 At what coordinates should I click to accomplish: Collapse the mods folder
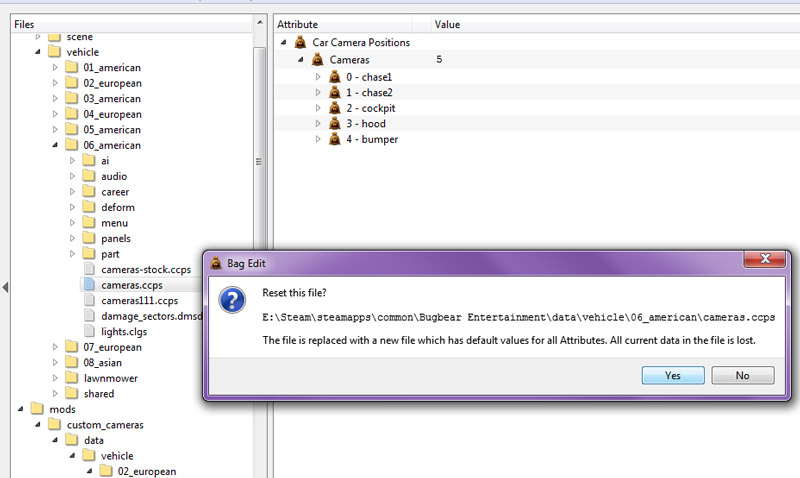coord(21,409)
